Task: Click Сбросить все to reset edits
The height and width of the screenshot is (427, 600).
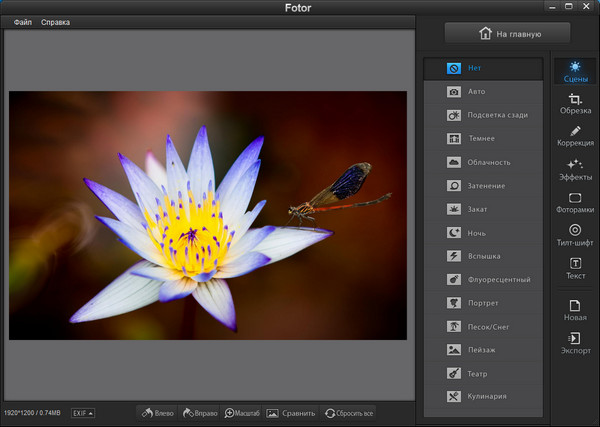Action: coord(349,412)
